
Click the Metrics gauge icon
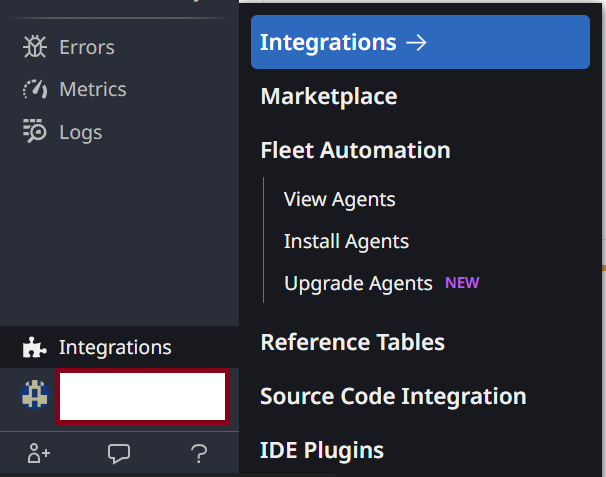point(34,89)
